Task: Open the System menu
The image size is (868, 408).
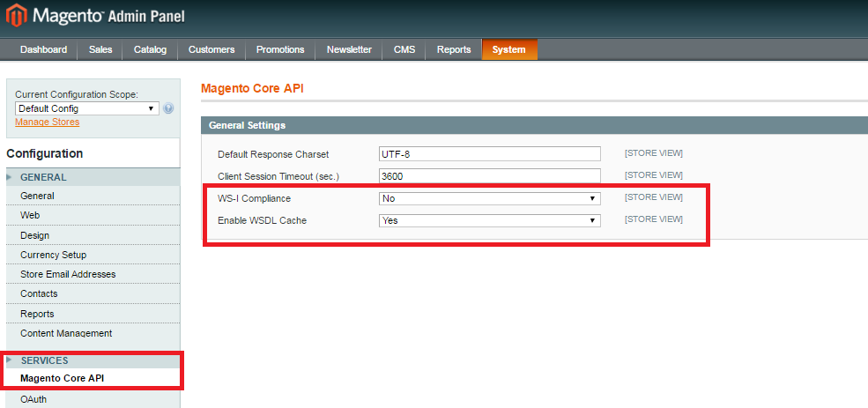Action: tap(509, 50)
